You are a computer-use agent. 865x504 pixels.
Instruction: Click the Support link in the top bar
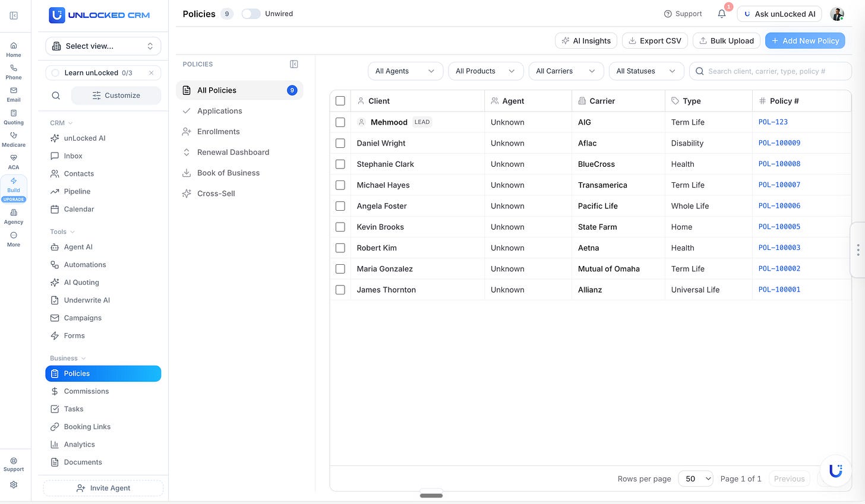(683, 14)
